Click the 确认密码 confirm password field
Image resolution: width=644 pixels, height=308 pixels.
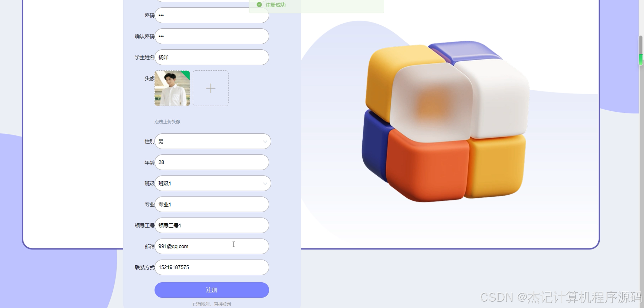[x=212, y=36]
